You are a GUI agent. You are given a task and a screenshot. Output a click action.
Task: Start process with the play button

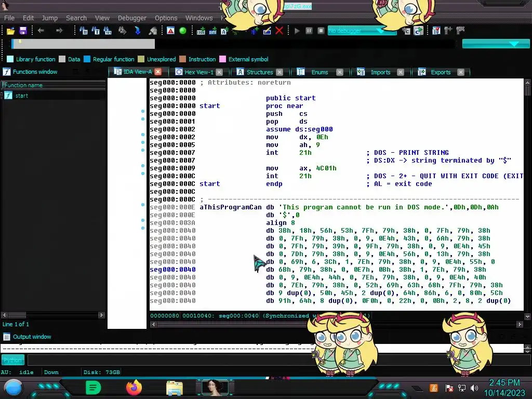point(297,31)
